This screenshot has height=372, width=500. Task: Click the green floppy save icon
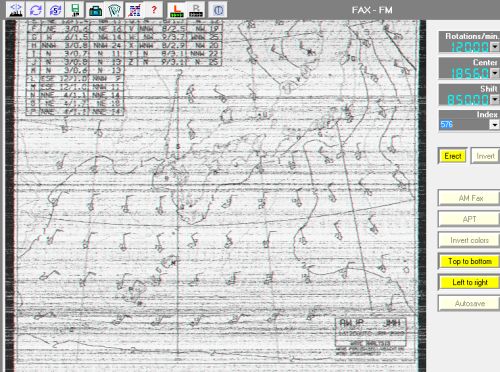coord(75,10)
